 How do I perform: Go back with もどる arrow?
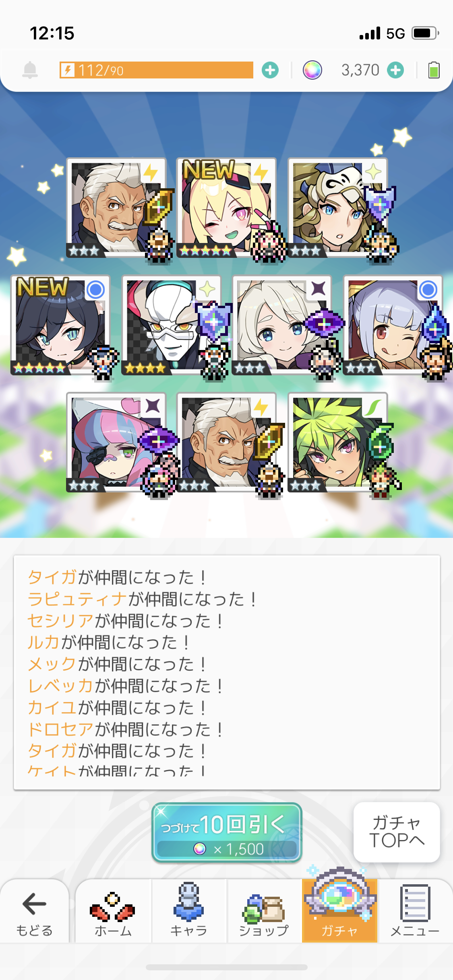click(35, 911)
